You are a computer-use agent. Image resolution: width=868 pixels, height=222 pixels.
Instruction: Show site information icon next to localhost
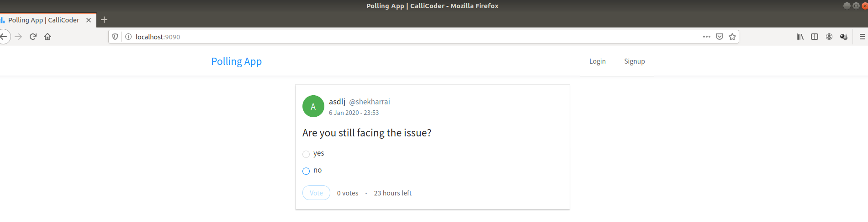128,37
